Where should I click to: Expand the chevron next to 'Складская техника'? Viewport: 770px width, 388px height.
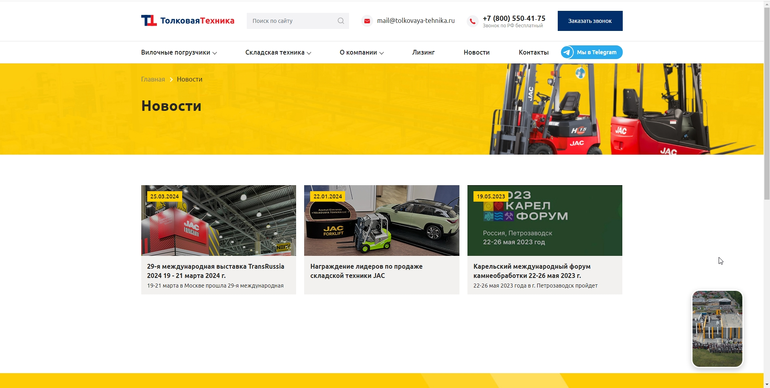pos(309,53)
